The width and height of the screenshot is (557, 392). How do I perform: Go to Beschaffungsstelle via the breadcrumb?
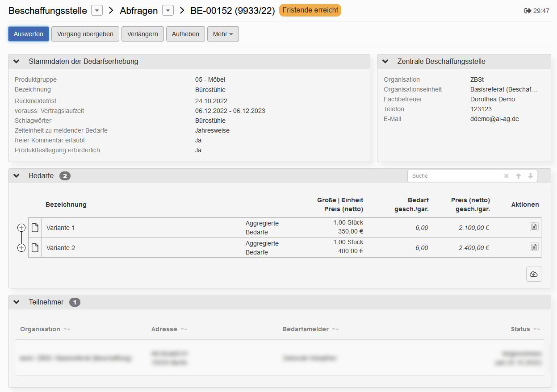pyautogui.click(x=49, y=10)
